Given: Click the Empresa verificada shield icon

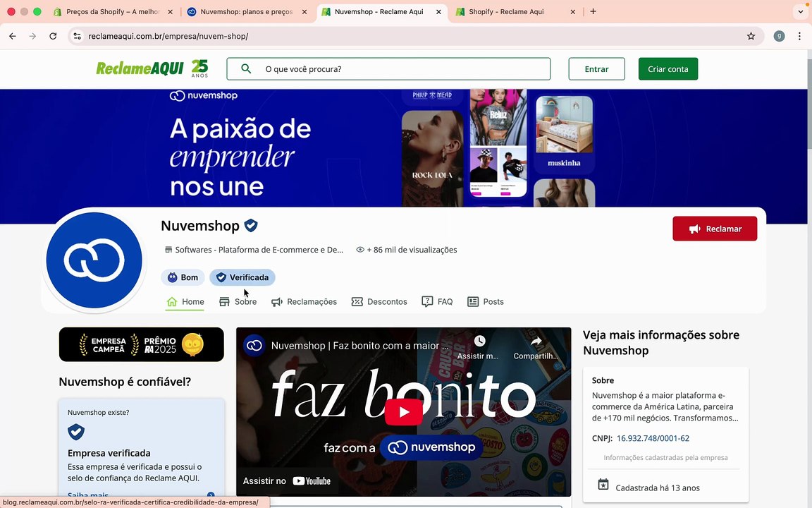Looking at the screenshot, I should coord(76,432).
